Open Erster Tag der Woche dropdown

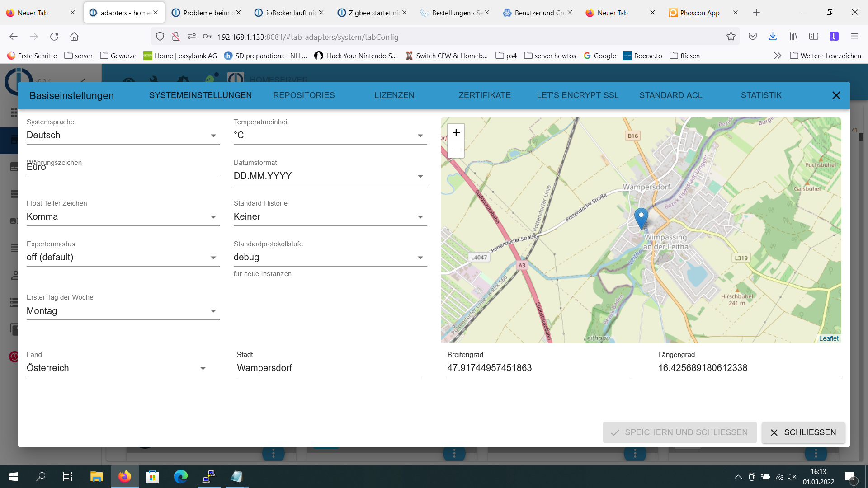tap(123, 311)
